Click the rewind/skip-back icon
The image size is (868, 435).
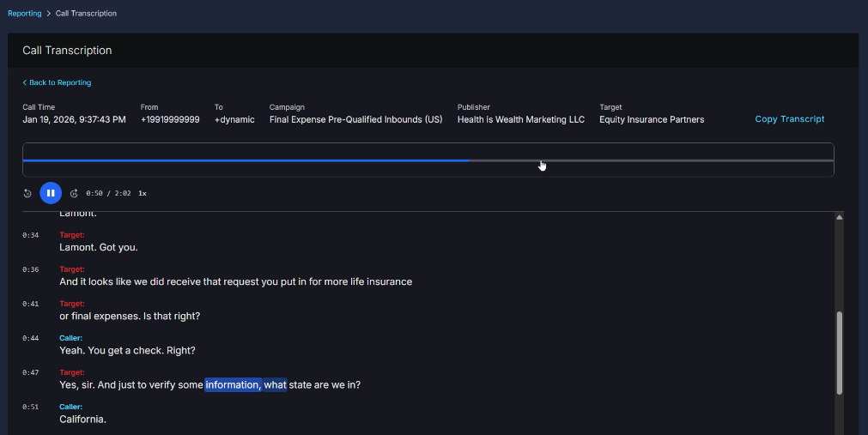(27, 193)
